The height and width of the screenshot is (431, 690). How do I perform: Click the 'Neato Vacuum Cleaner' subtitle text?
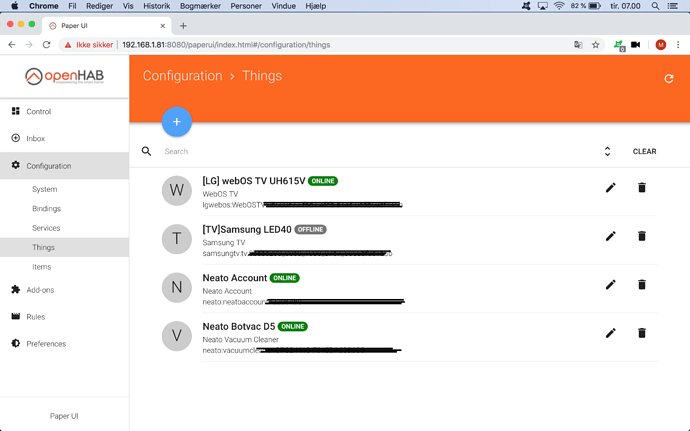coord(240,339)
